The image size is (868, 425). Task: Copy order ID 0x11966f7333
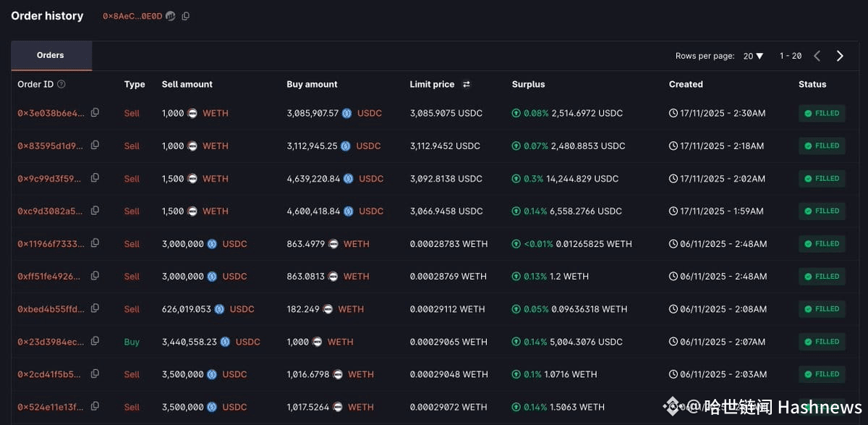pos(95,243)
